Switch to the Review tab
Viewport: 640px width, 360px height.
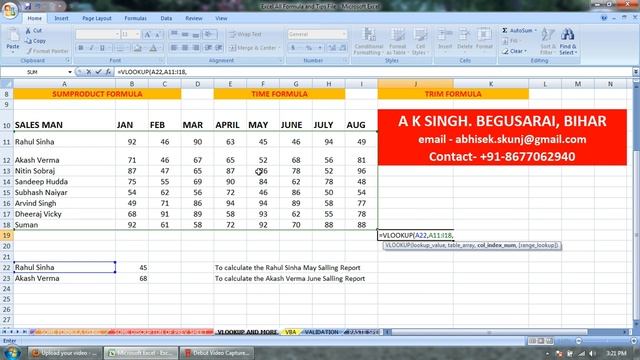[x=193, y=18]
